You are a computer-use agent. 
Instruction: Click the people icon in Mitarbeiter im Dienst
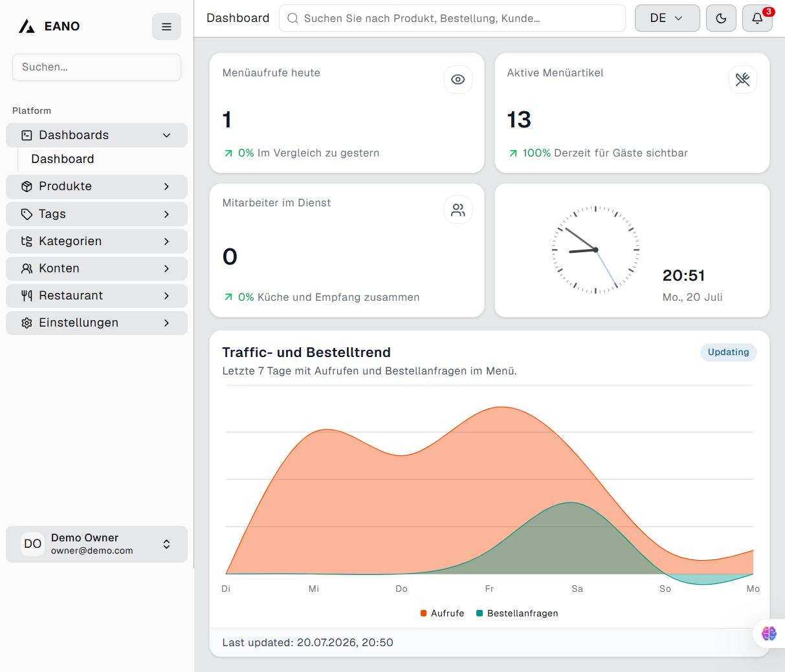point(458,210)
